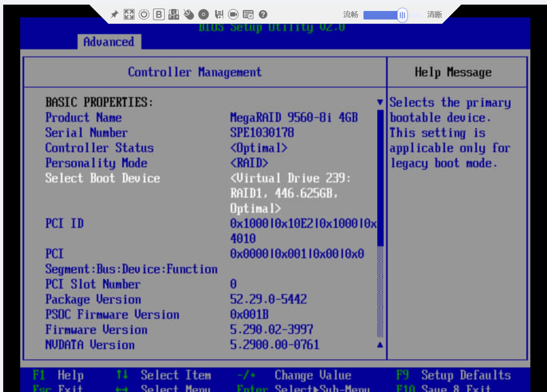Screen dimensions: 547x392
Task: Select the Select Boot Device option
Action: (103, 178)
